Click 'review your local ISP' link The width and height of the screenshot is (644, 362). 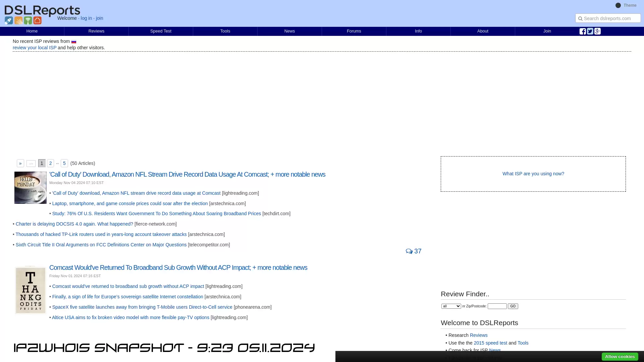pyautogui.click(x=35, y=48)
